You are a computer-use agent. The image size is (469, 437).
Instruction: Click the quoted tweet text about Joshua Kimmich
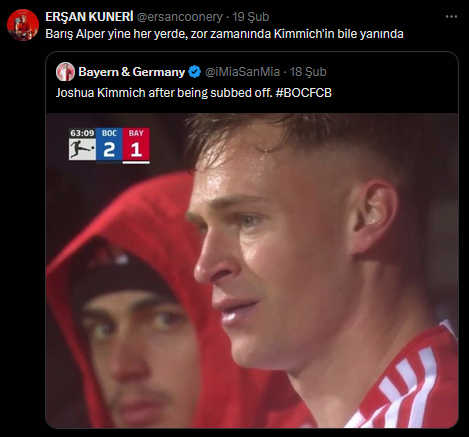pos(194,93)
